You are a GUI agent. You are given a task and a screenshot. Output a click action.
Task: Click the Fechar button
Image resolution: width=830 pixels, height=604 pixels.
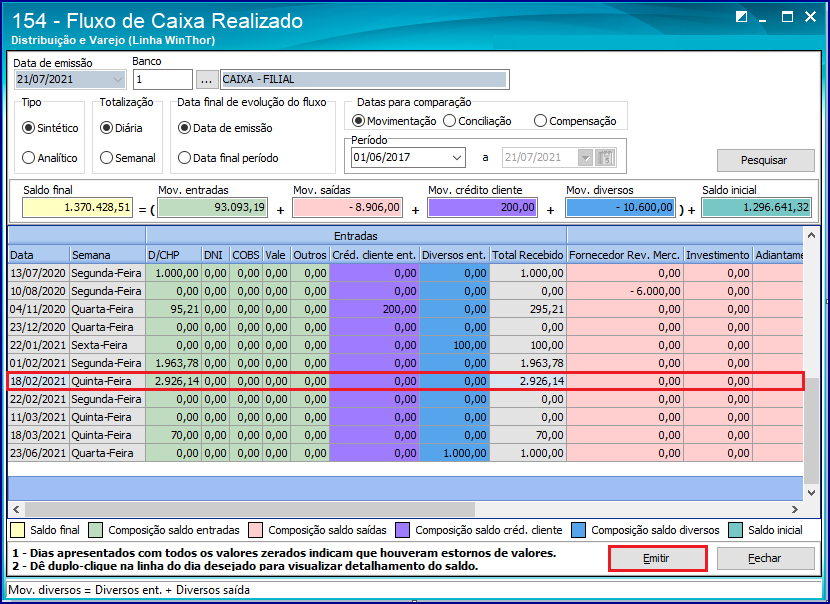point(765,558)
